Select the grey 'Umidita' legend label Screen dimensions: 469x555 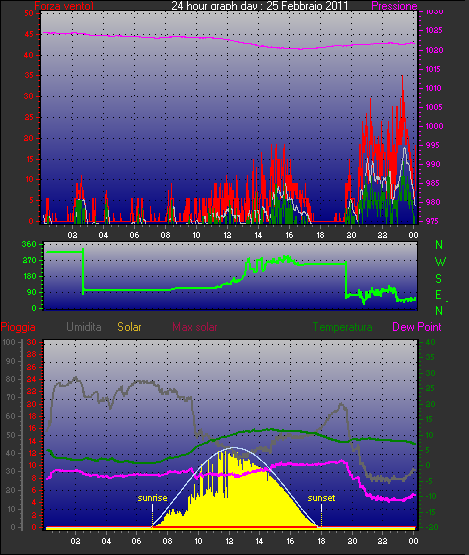point(84,327)
